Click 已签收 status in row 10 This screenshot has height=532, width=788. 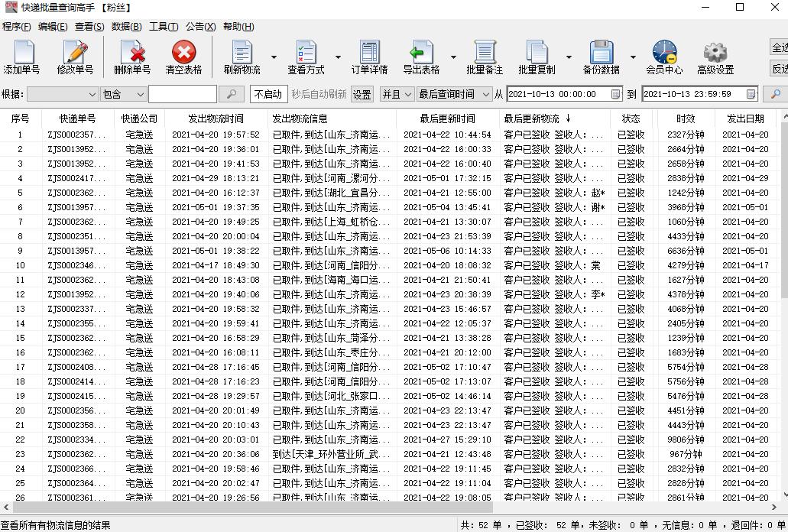pyautogui.click(x=631, y=265)
